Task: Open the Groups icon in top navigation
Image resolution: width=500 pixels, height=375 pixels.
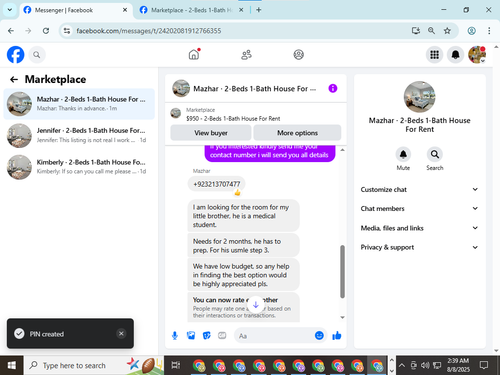Action: point(298,55)
